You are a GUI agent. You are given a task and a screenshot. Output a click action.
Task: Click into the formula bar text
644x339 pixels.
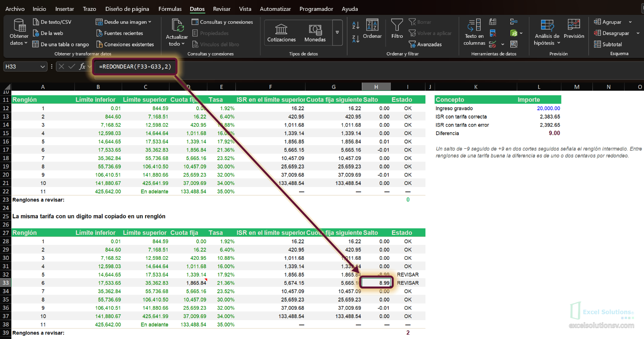135,67
